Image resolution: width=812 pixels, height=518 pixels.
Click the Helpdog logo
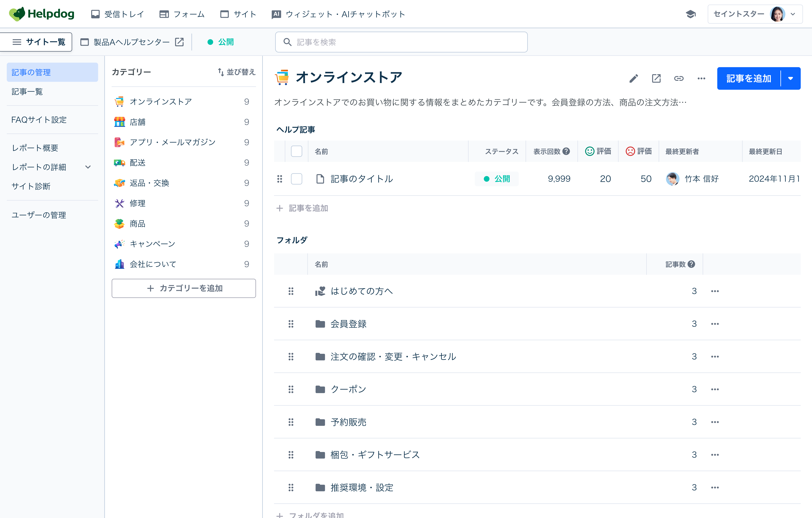[41, 14]
